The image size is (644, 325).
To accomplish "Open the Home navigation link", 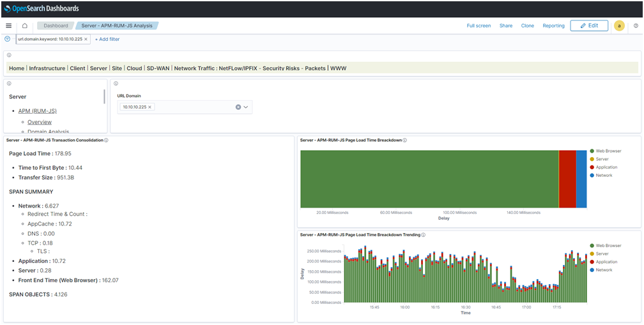I will pyautogui.click(x=17, y=68).
